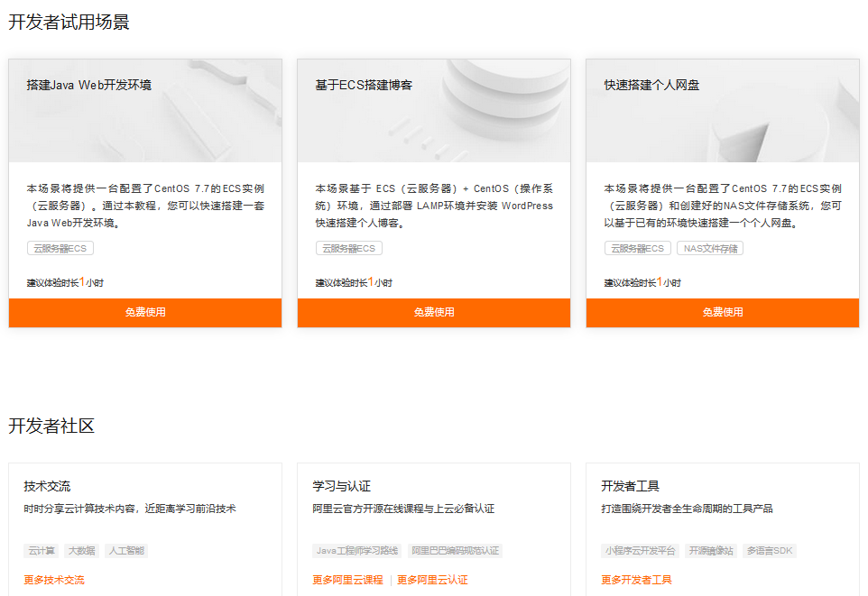Open 更多阿里云认证 link

(x=432, y=580)
